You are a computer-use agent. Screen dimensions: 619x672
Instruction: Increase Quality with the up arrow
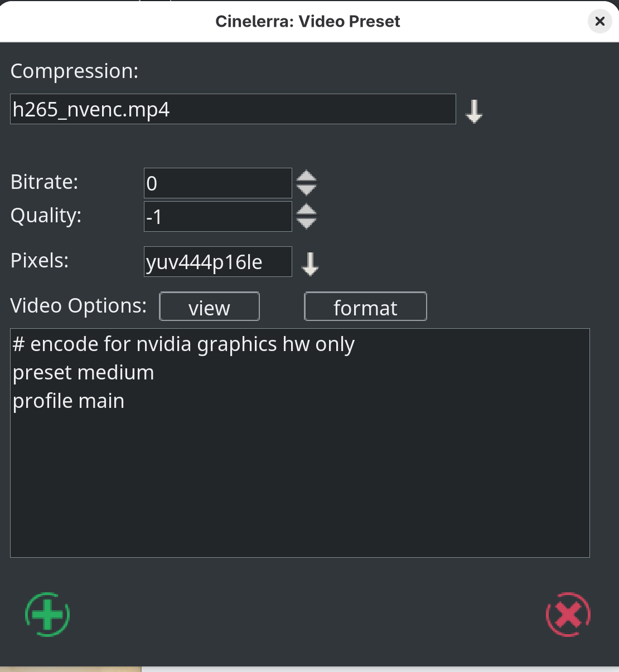point(306,210)
